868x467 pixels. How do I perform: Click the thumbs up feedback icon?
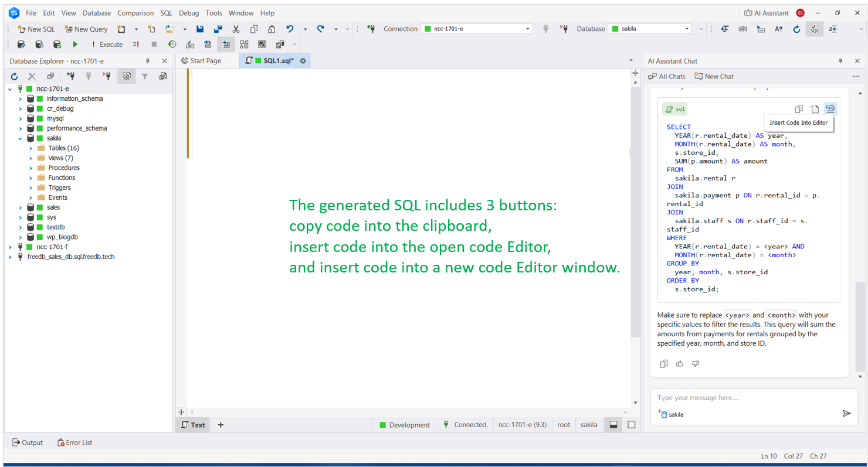[680, 364]
